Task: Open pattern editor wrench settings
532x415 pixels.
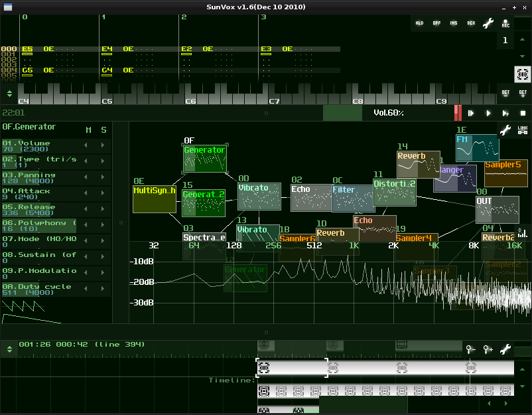Action: coord(488,23)
